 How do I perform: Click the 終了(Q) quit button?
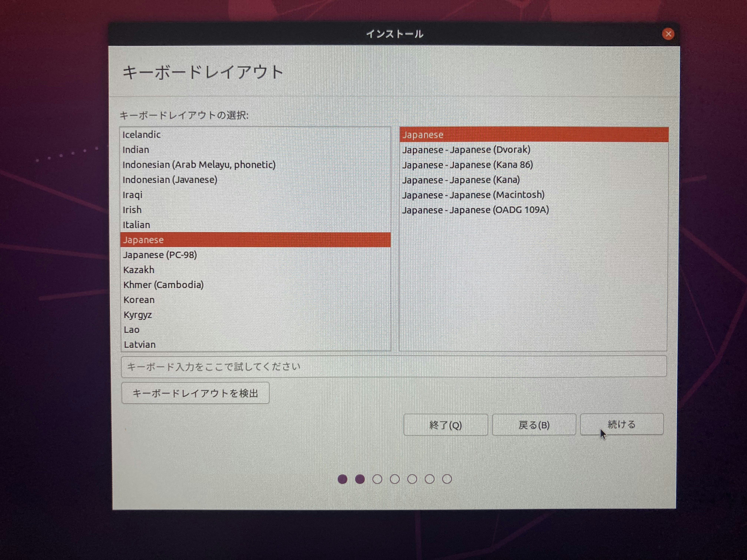click(445, 425)
